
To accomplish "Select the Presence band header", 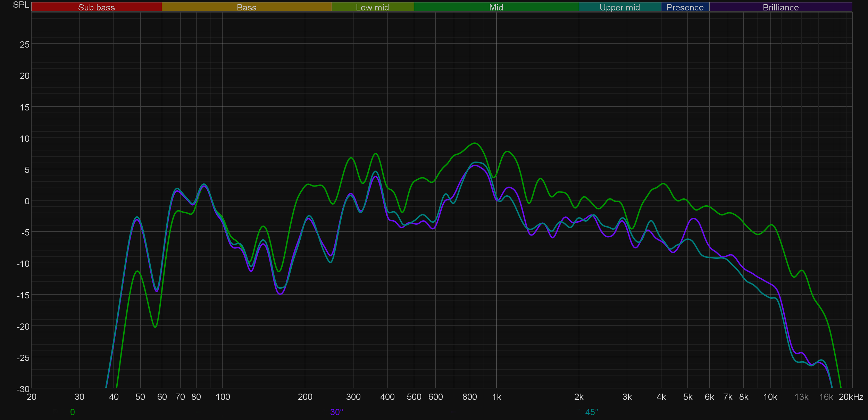I will 685,7.
